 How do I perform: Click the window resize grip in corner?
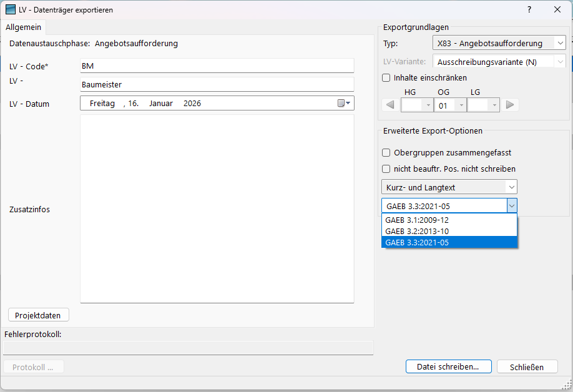(x=567, y=385)
